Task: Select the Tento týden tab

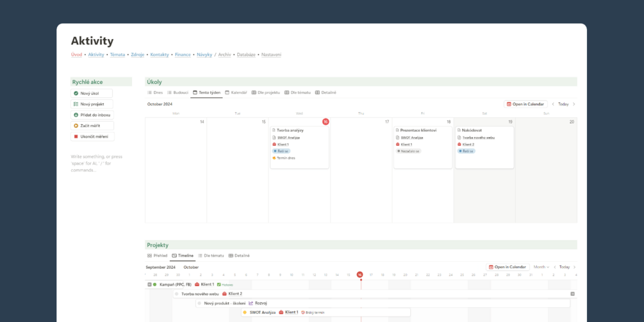Action: coord(206,93)
